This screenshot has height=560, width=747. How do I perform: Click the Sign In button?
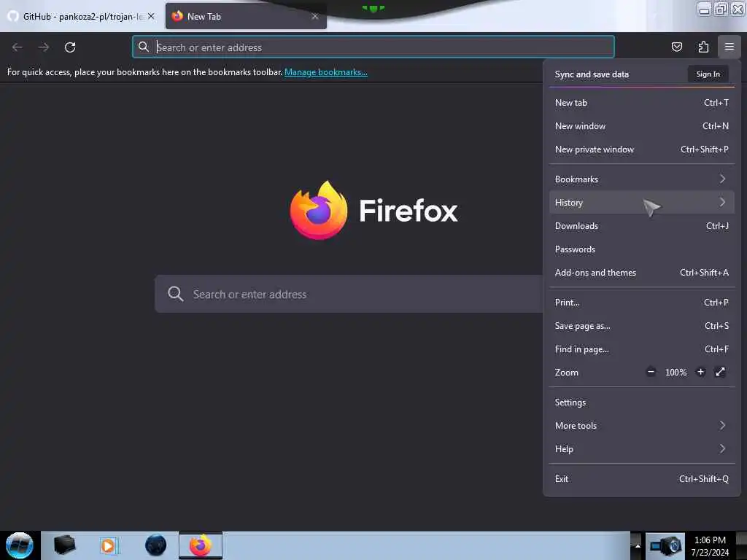pyautogui.click(x=708, y=74)
